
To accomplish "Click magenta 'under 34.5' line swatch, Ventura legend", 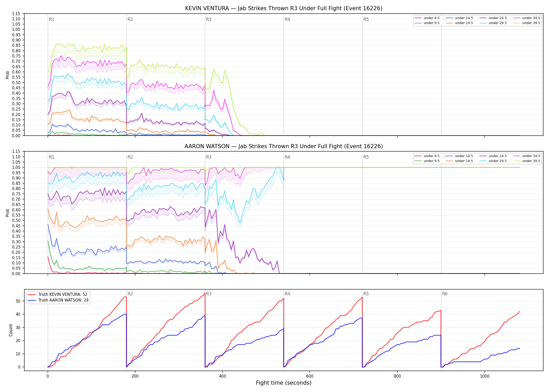I will click(x=517, y=18).
